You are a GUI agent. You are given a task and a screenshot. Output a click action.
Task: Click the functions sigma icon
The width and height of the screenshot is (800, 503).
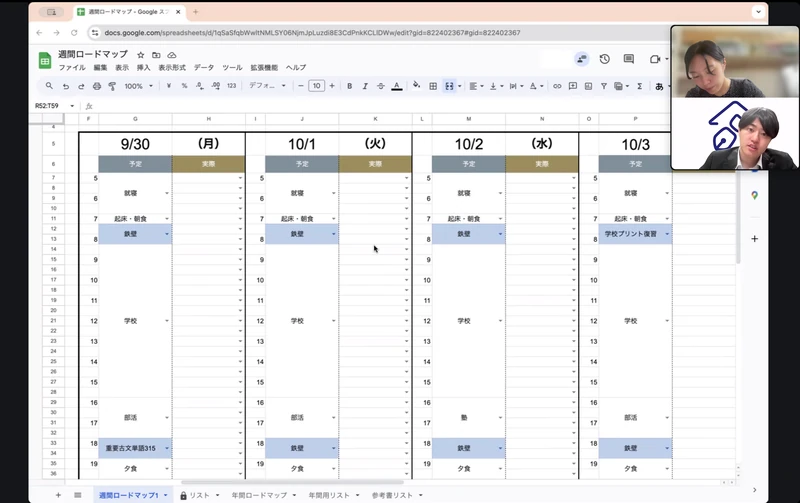pyautogui.click(x=640, y=86)
